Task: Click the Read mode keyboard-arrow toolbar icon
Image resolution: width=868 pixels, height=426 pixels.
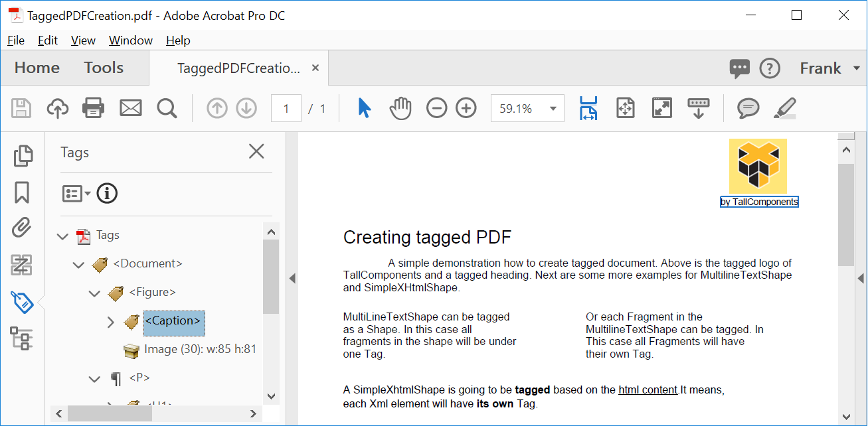Action: pos(699,108)
